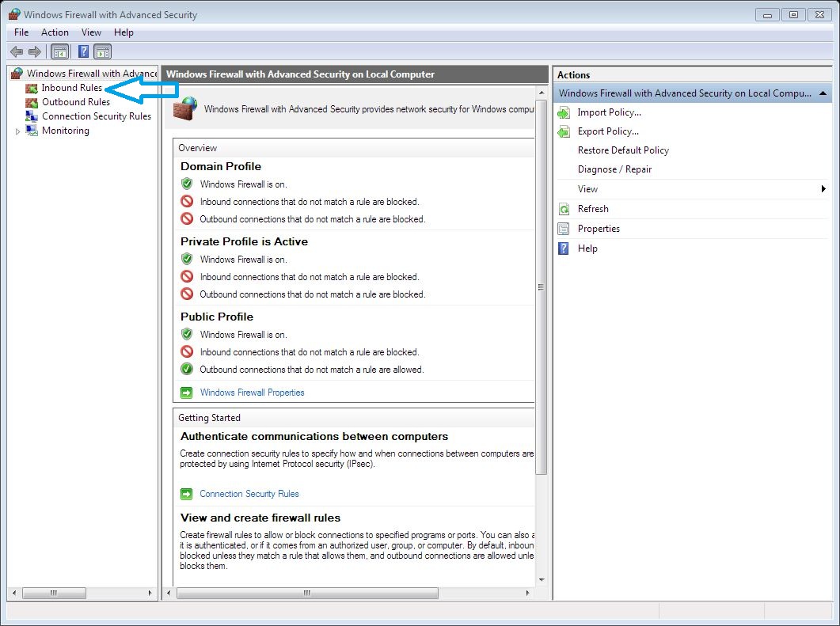Click the Private Profile is Active heading
This screenshot has width=840, height=626.
point(245,241)
